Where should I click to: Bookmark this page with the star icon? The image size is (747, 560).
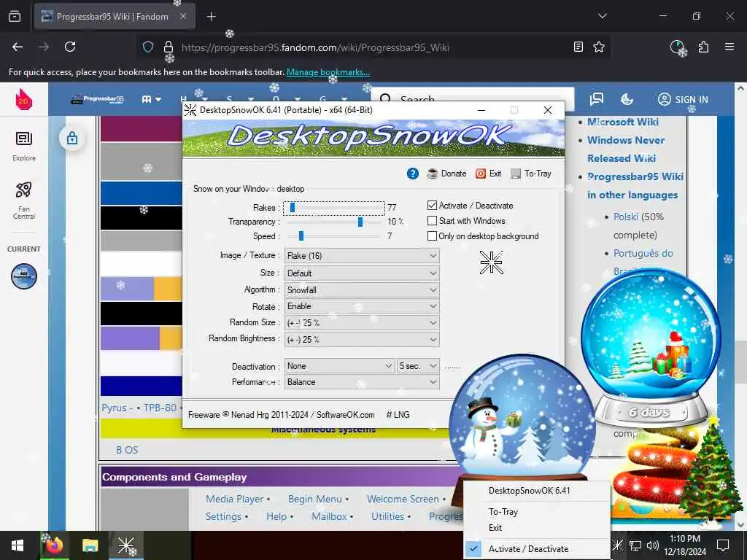(x=599, y=47)
